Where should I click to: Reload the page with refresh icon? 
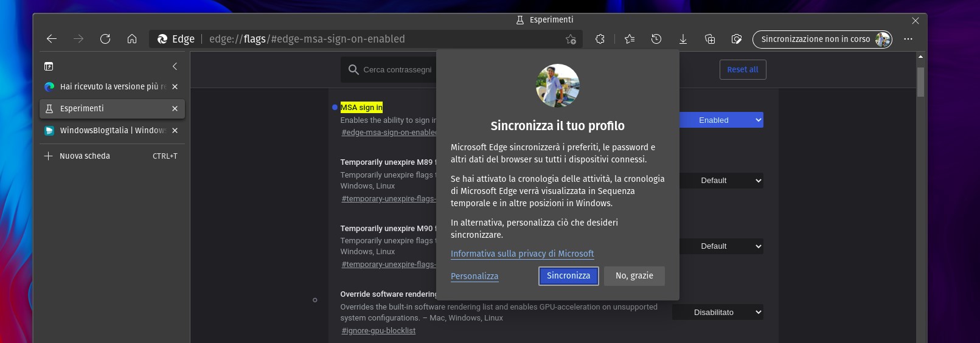(105, 39)
